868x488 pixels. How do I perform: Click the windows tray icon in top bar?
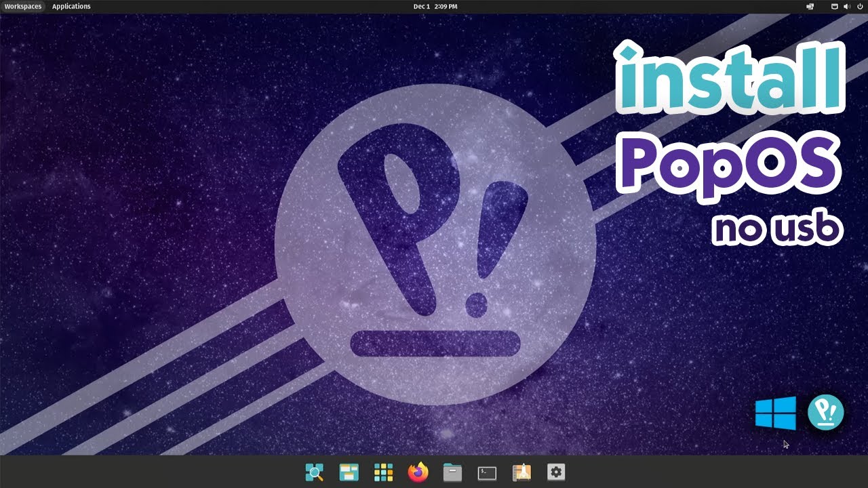pos(810,6)
